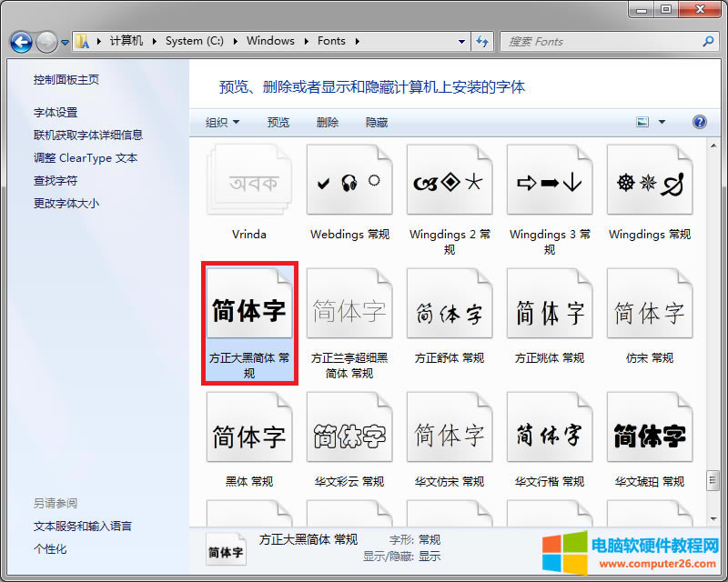Click the System (C:) breadcrumb segment
728x582 pixels.
point(195,41)
